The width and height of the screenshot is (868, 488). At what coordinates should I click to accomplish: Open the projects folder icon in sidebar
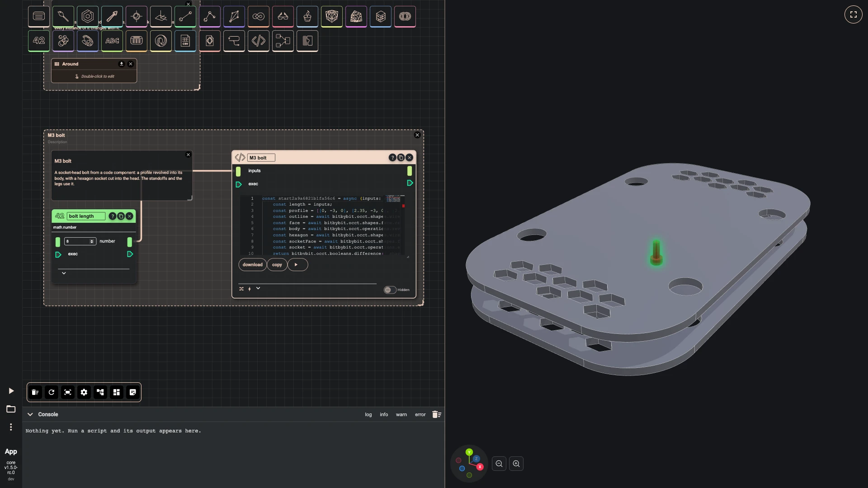coord(11,409)
